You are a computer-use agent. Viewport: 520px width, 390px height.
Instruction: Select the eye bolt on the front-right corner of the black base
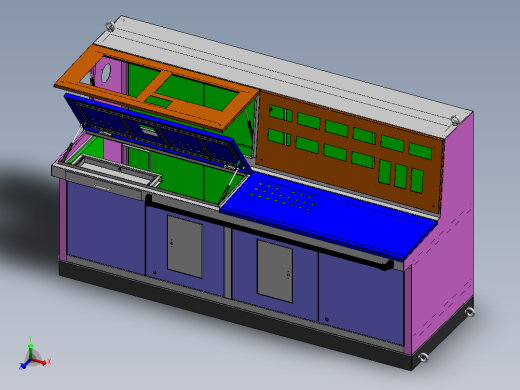(x=423, y=358)
